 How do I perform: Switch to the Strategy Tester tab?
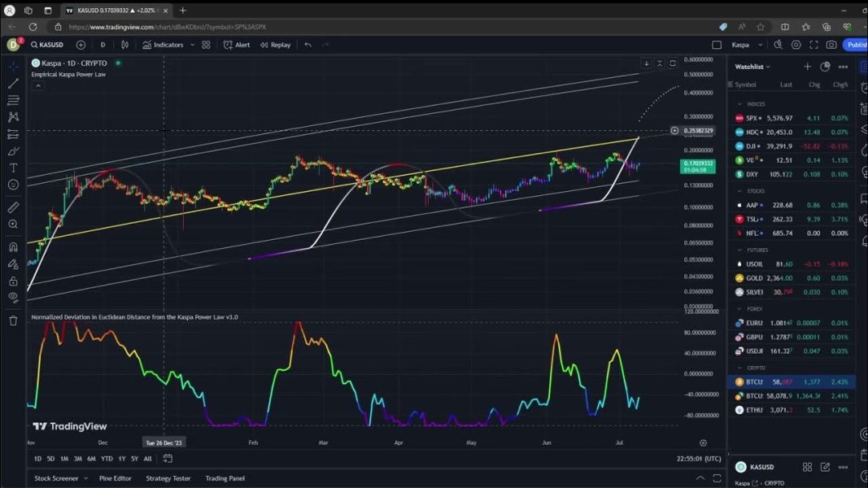pyautogui.click(x=168, y=478)
